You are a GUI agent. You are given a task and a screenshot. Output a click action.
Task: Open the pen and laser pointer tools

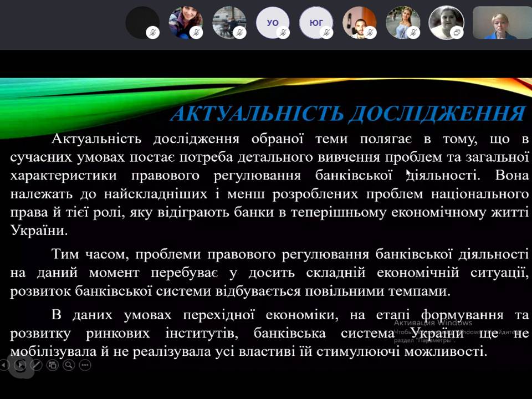(x=36, y=365)
